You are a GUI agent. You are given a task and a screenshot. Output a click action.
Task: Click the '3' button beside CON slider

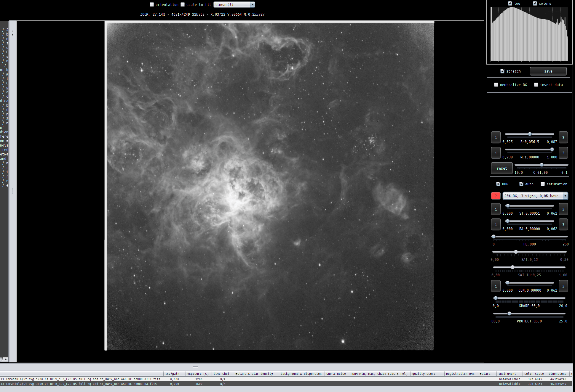pos(563,286)
